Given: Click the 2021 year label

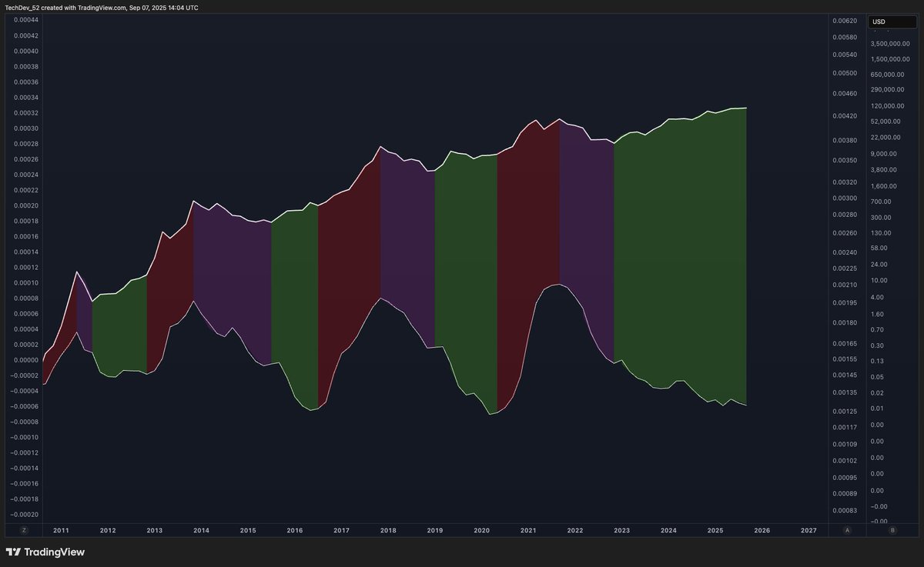Looking at the screenshot, I should click(x=528, y=531).
